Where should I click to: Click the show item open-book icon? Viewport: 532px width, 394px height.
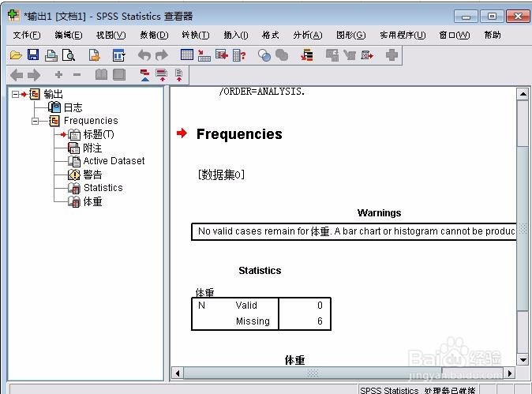(101, 75)
